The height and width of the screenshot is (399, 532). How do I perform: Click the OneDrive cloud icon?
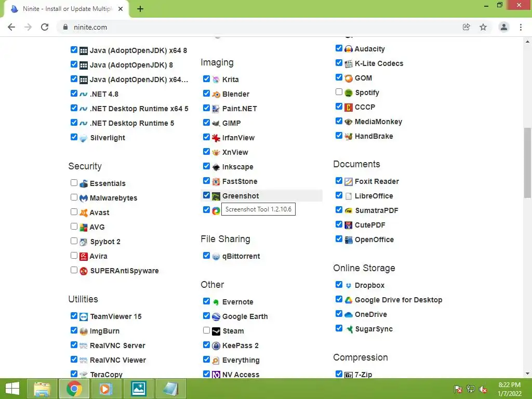coord(349,314)
